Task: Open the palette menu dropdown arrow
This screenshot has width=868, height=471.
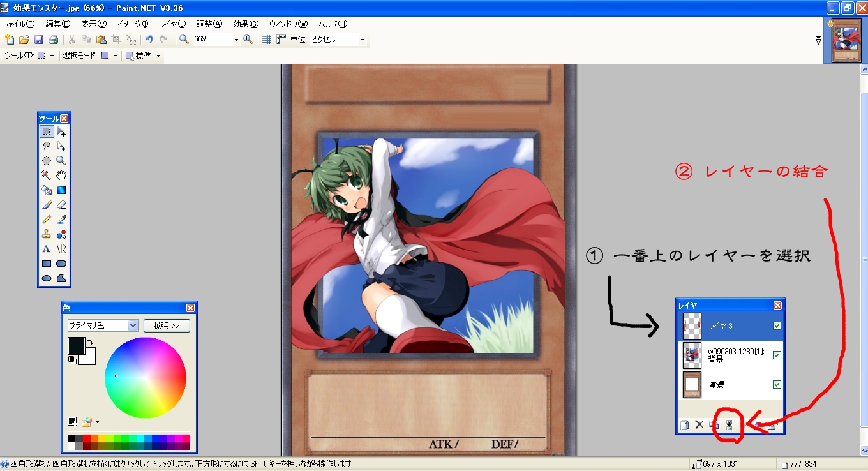Action: pos(98,422)
